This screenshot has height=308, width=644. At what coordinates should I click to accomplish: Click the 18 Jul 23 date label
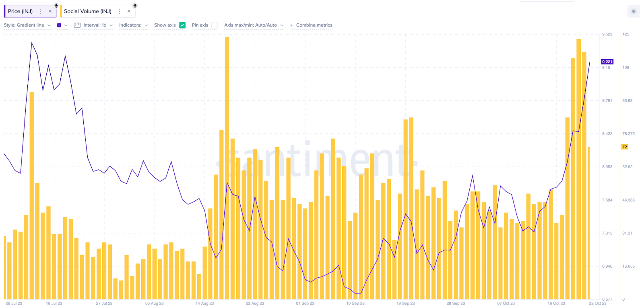pos(54,303)
